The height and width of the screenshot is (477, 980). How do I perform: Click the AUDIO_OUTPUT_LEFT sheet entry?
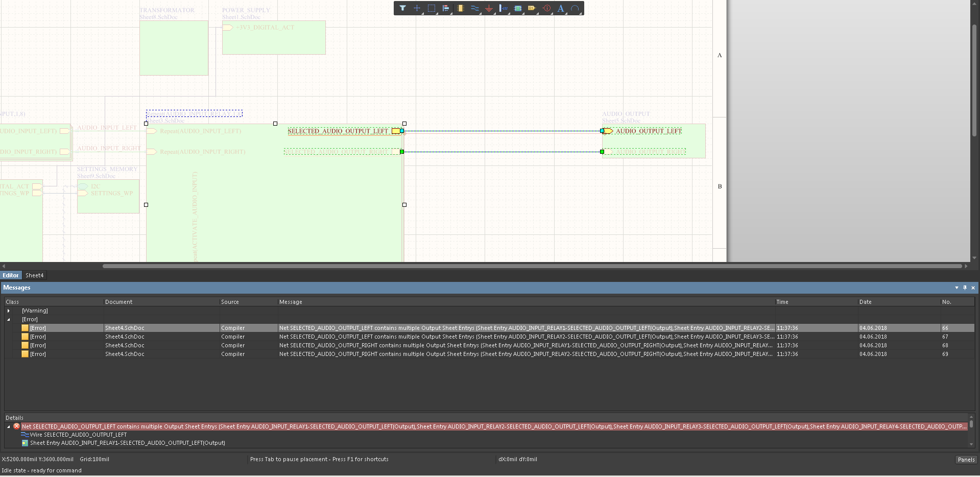(x=649, y=131)
